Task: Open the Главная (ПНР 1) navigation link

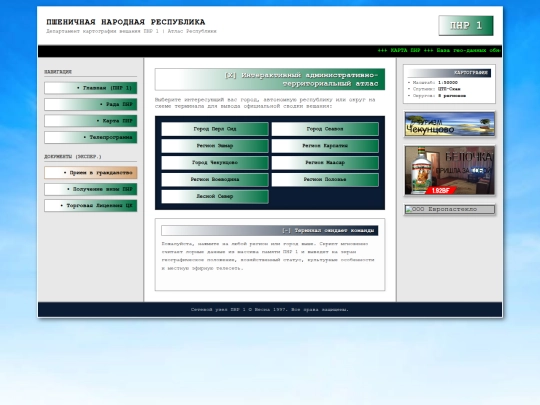Action: coord(91,88)
